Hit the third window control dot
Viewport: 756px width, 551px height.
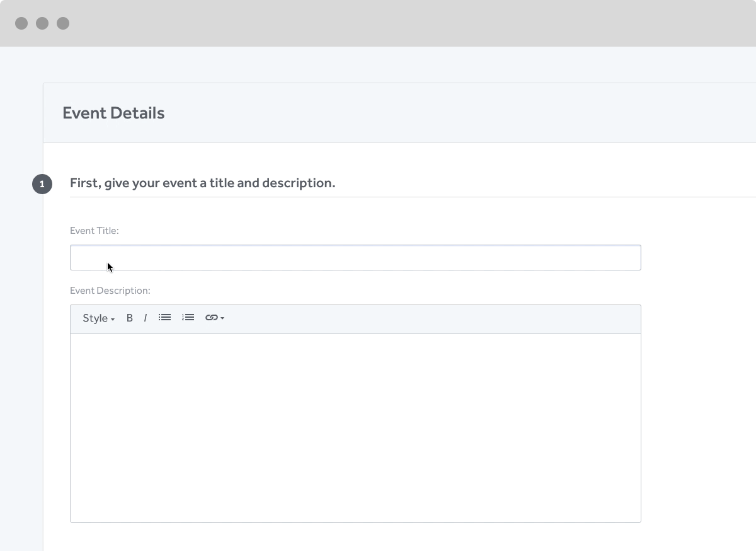click(63, 23)
